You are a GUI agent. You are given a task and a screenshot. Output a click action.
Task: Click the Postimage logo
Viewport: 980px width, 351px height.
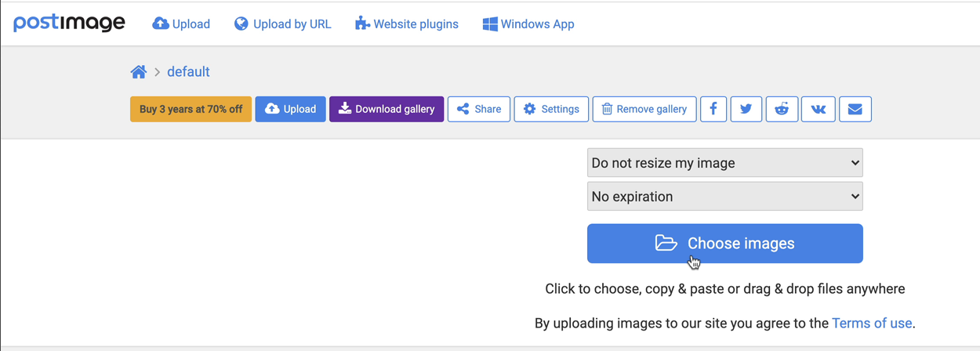pos(69,24)
